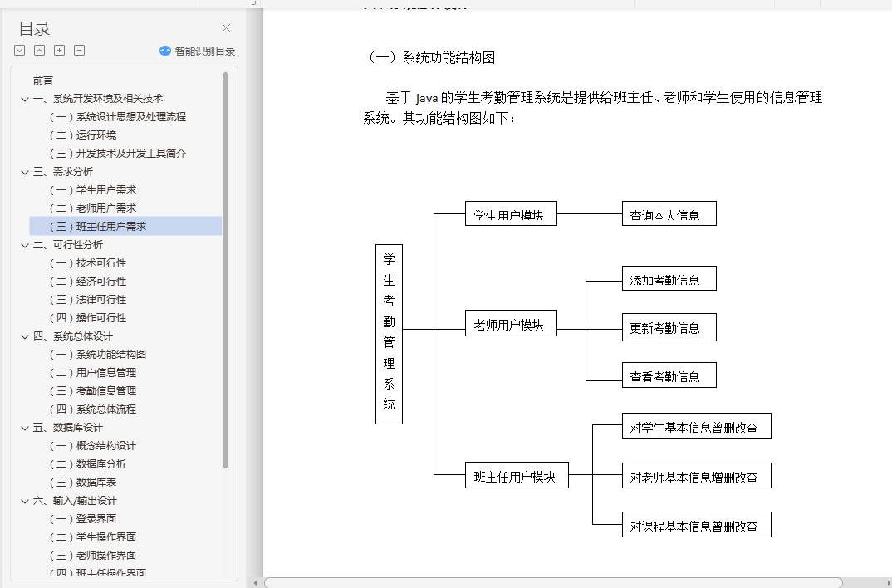Click the minus icon in the 目录 toolbar
892x588 pixels.
click(80, 50)
